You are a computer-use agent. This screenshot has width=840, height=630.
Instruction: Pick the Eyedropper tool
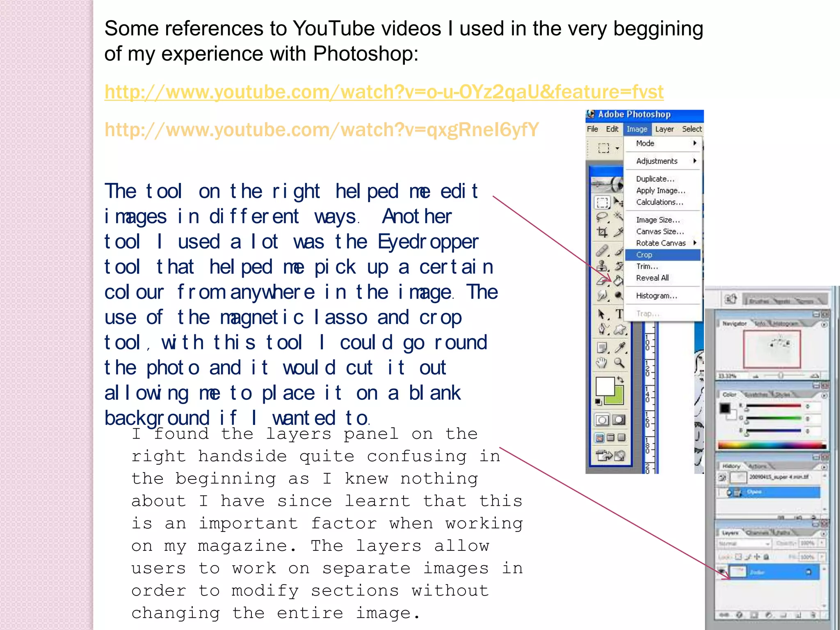pos(620,348)
